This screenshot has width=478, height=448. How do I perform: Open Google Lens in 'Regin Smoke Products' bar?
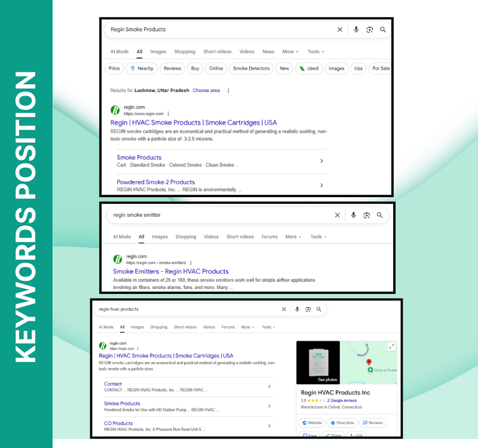pos(369,29)
